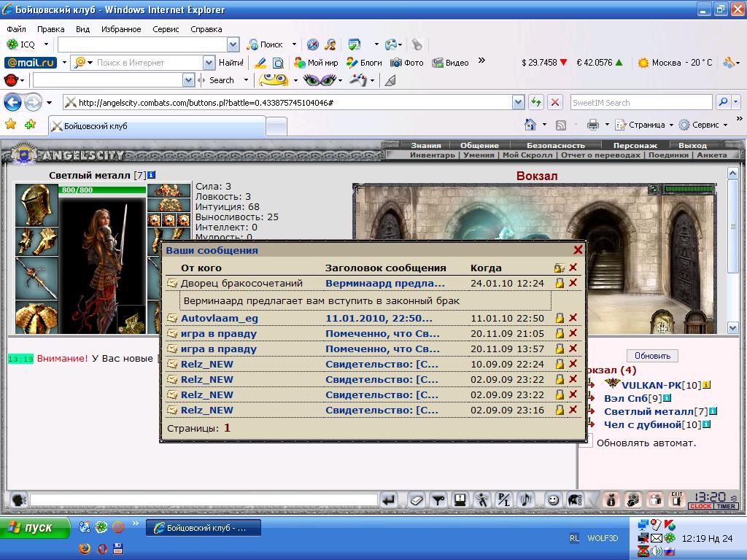Click the IE stop loading button
Viewport: 747px width, 560px height.
(555, 102)
